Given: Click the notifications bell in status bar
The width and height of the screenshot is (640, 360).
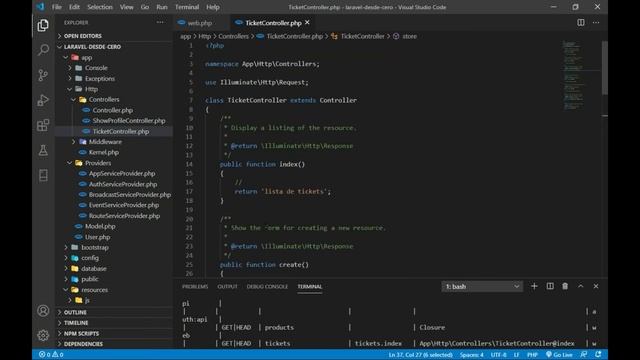Looking at the screenshot, I should coord(598,354).
